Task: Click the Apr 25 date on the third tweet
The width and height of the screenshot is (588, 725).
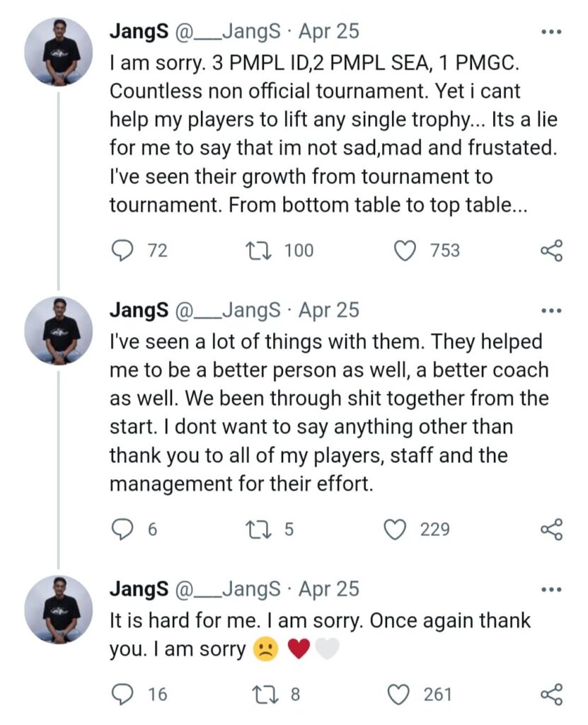Action: [329, 589]
